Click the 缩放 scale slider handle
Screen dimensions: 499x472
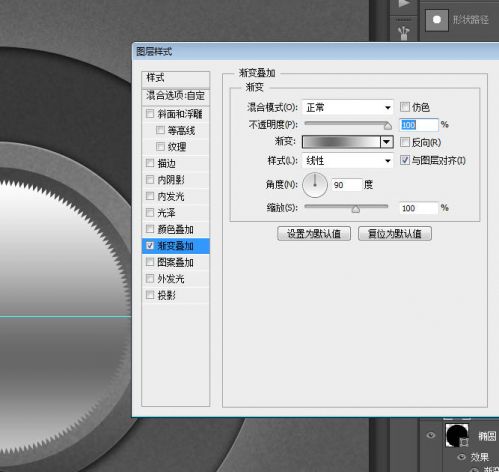click(x=356, y=209)
